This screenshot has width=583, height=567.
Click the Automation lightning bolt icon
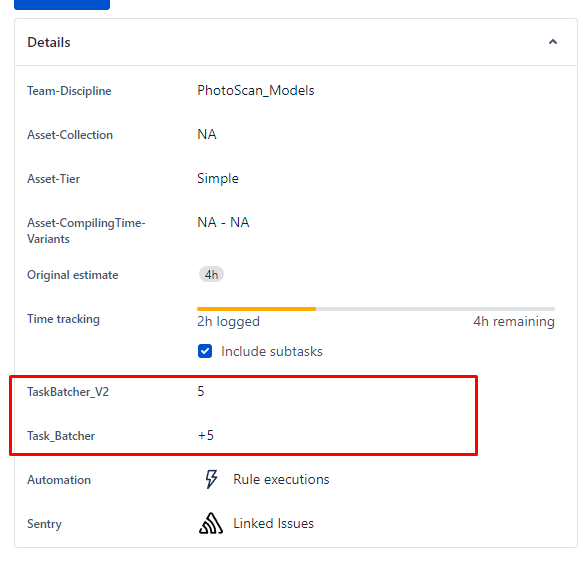211,479
